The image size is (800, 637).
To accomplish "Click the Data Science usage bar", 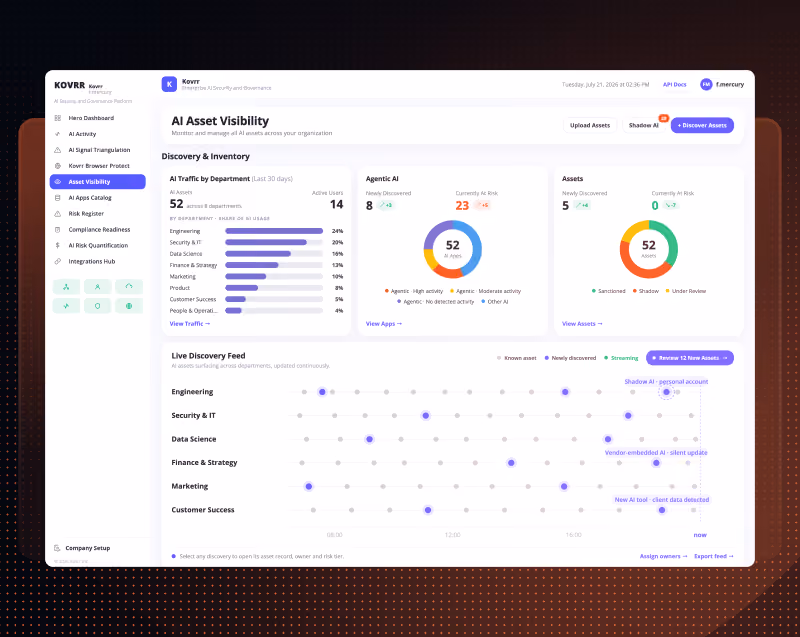I will click(274, 254).
